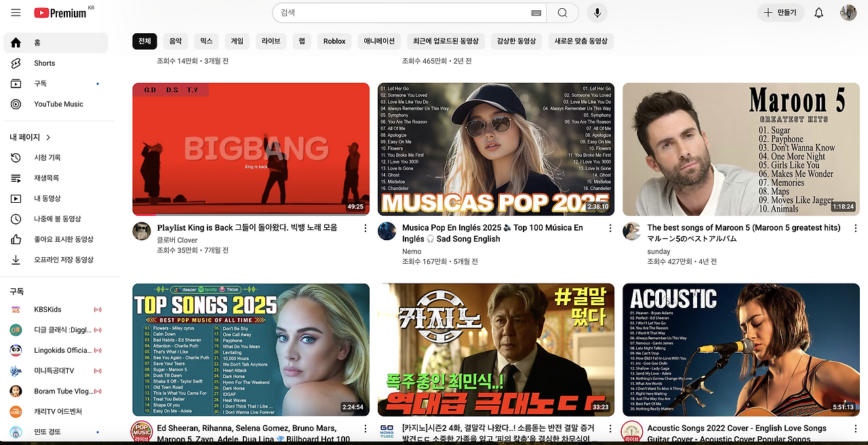Viewport: 868px width, 445px height.
Task: Click inside the 검색 search field
Action: pos(407,12)
